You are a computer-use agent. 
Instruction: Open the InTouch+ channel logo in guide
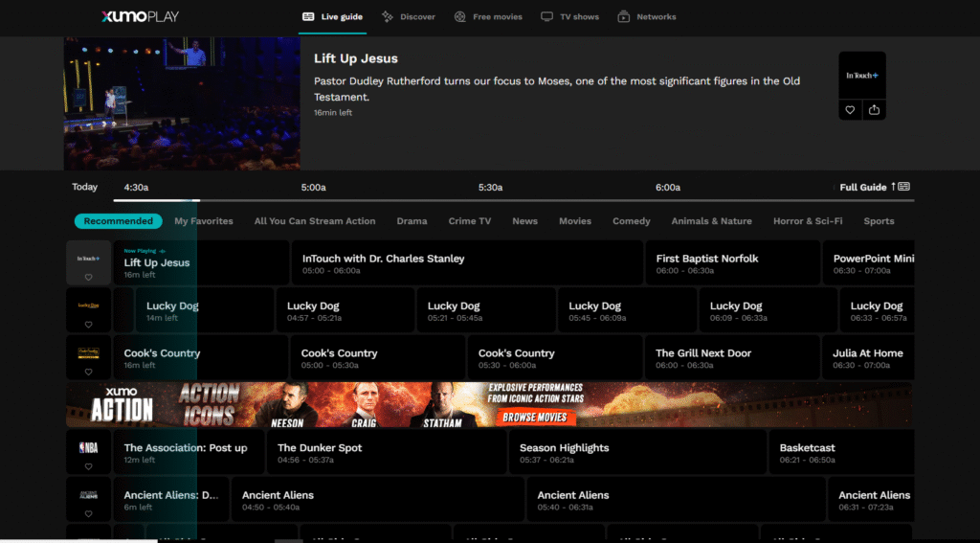(88, 257)
